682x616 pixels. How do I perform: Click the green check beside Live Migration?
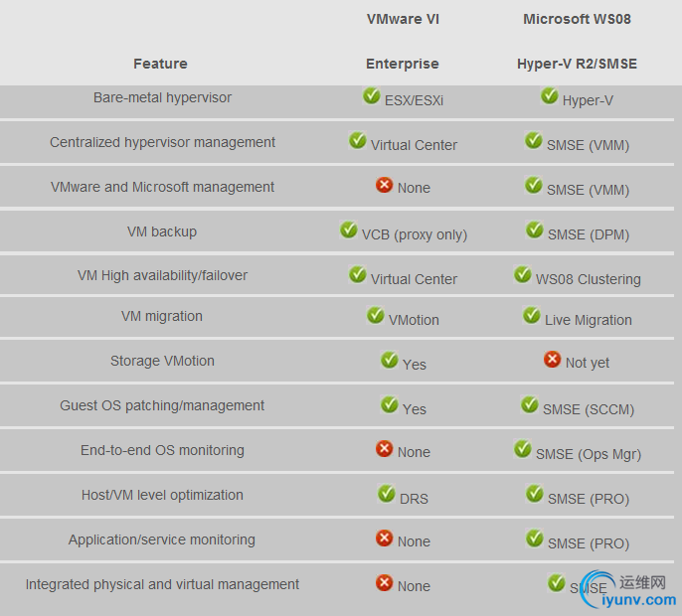(x=531, y=316)
